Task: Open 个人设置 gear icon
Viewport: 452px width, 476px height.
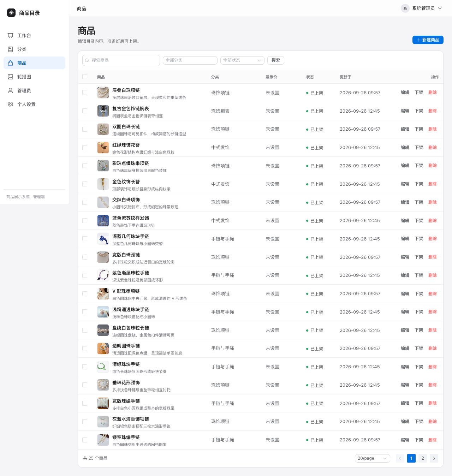Action: (11, 105)
